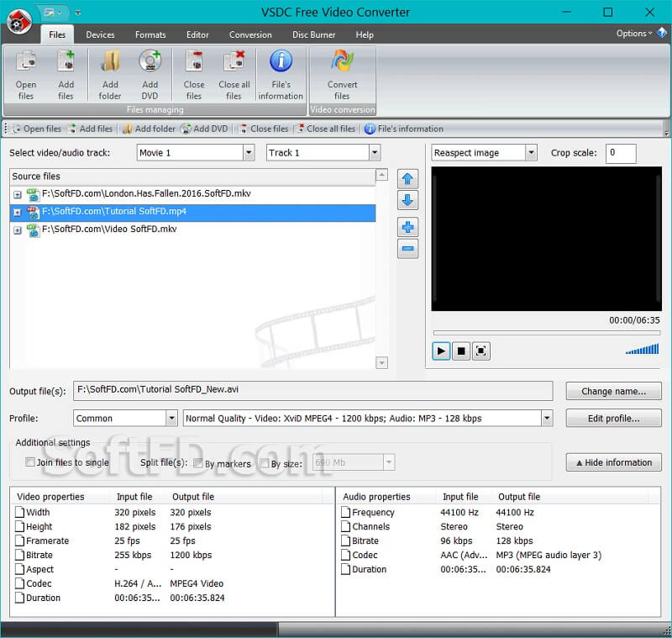
Task: Remove a source file with the minus icon
Action: pos(407,249)
